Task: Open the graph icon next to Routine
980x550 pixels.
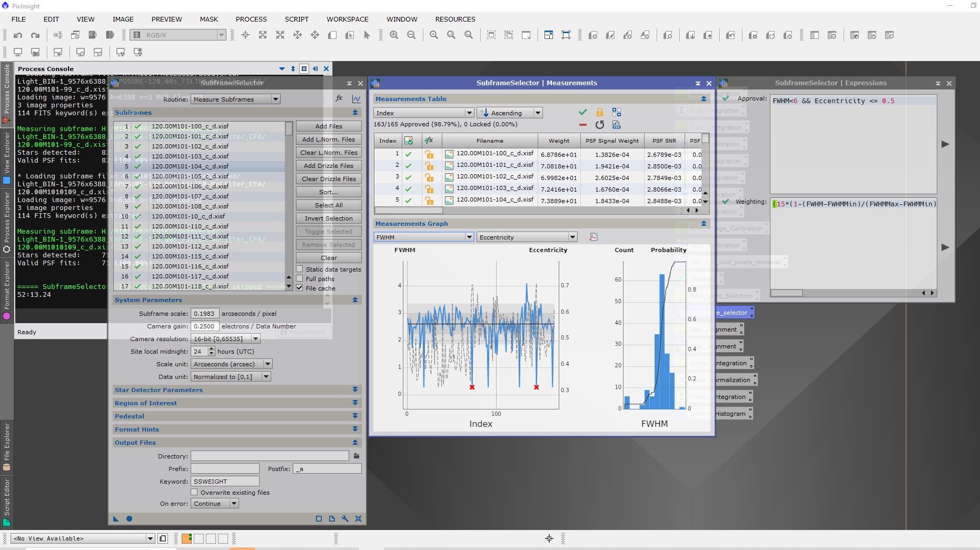Action: tap(357, 99)
